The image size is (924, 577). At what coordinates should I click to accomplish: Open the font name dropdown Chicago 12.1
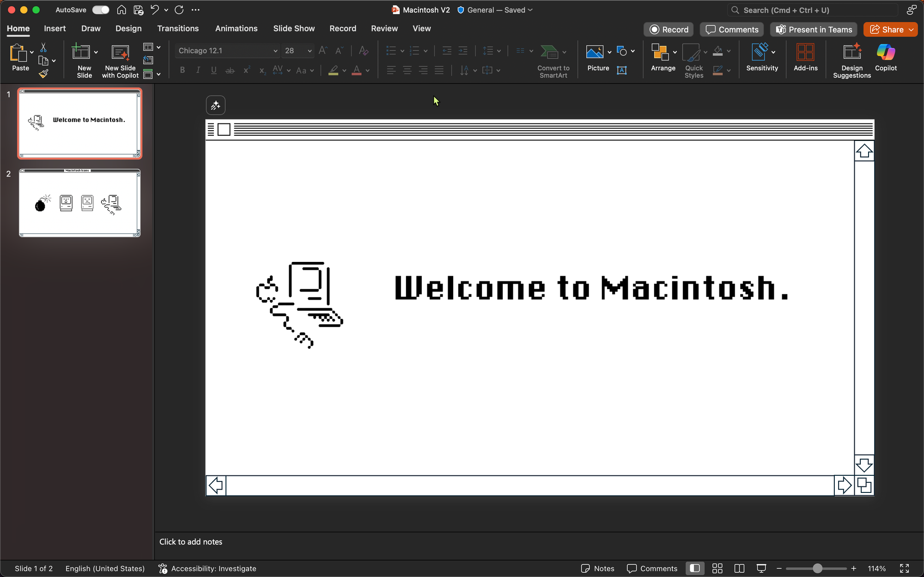[275, 51]
